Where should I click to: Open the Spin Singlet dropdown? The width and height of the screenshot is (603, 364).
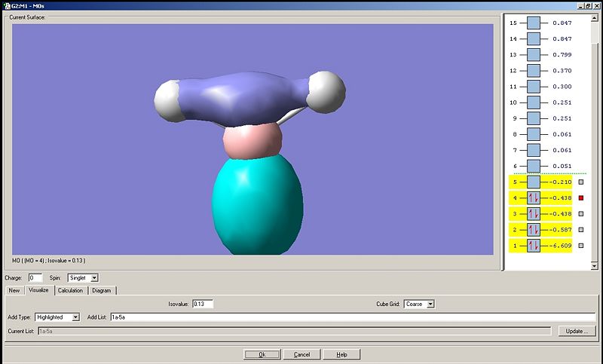coord(95,277)
